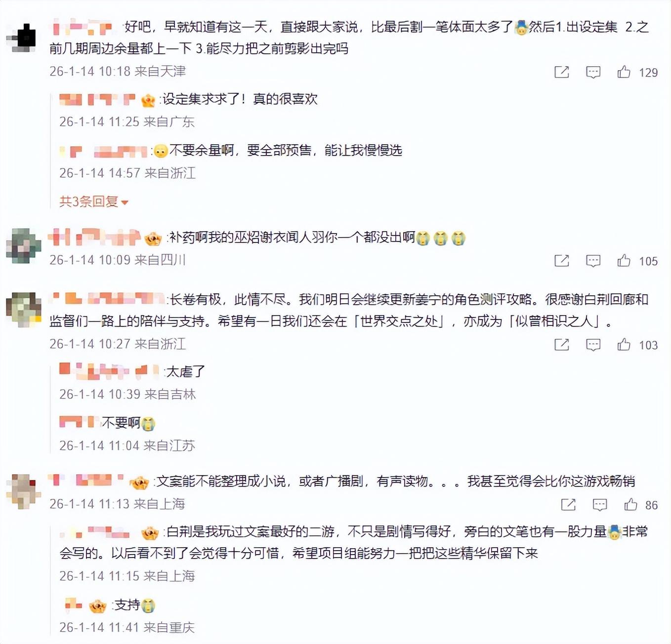Open avatar of the 10:27 Zhejiang commenter

(x=24, y=310)
